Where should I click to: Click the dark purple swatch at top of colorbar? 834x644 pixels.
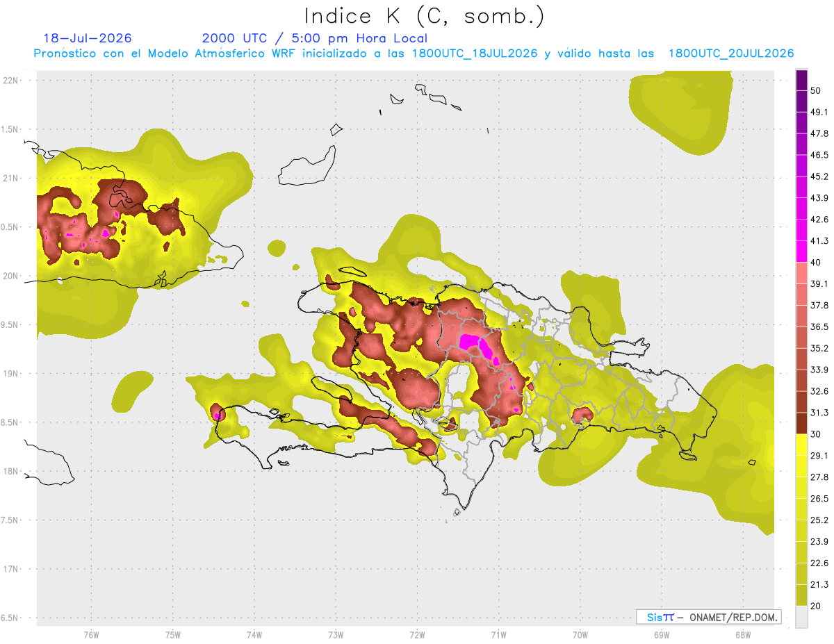click(801, 80)
